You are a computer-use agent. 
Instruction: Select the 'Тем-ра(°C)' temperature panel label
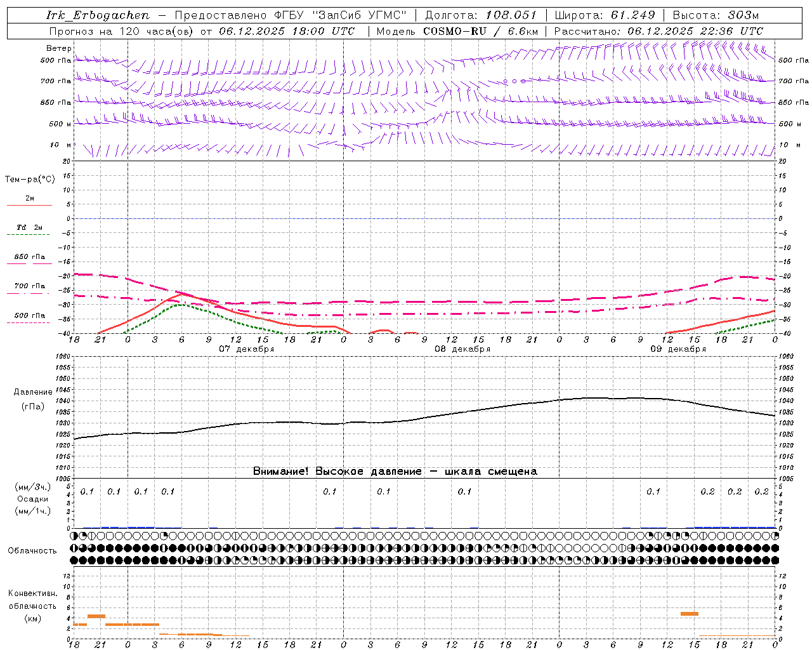(x=30, y=180)
